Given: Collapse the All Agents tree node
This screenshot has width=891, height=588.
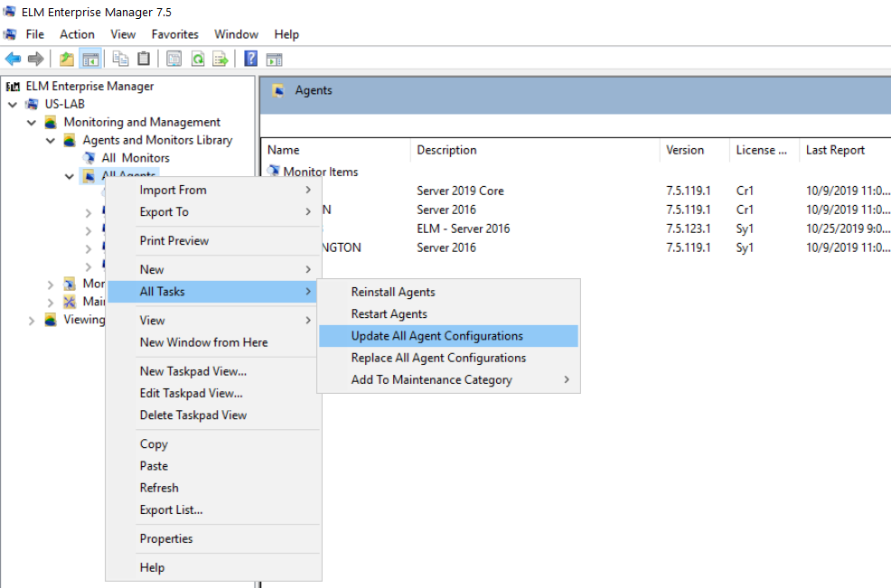Looking at the screenshot, I should pos(70,176).
